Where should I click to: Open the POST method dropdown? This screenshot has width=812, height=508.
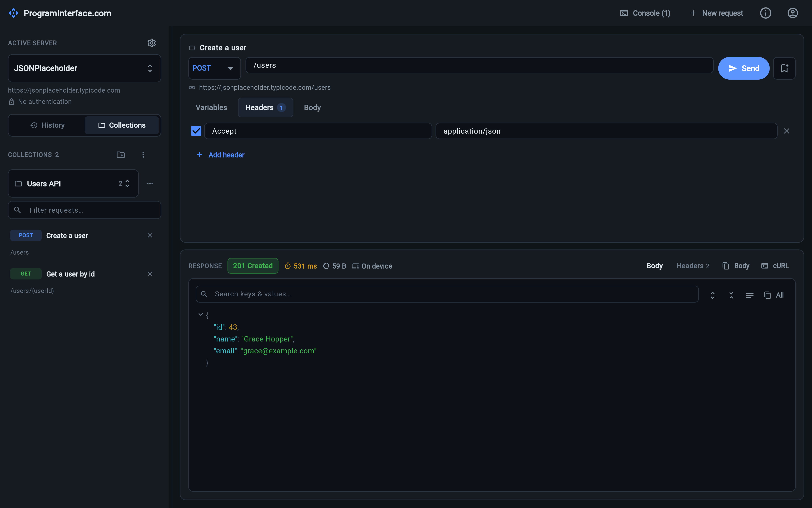214,68
